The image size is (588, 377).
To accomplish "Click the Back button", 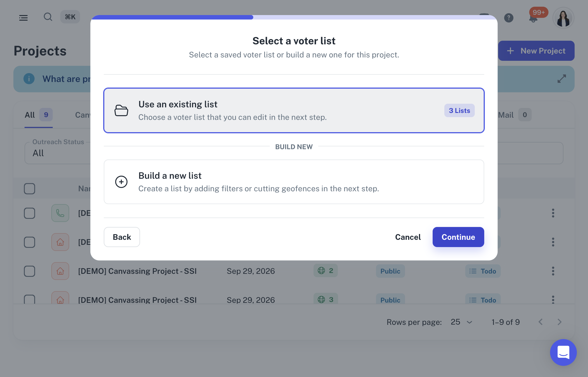I will (122, 237).
